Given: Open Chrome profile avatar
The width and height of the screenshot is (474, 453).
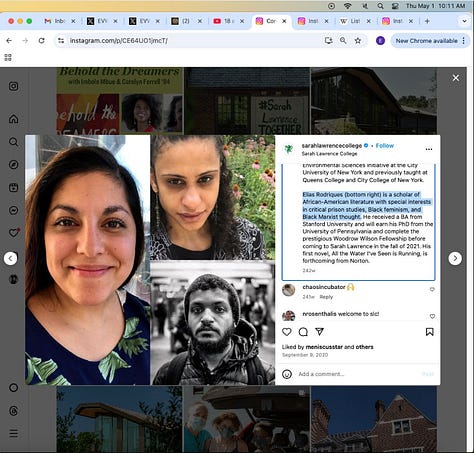Looking at the screenshot, I should coord(380,41).
